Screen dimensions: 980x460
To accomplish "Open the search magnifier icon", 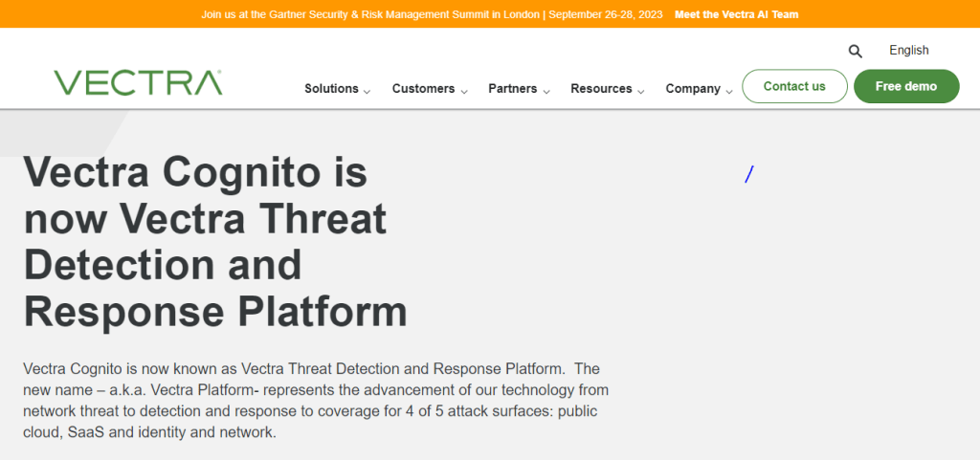I will pos(855,52).
